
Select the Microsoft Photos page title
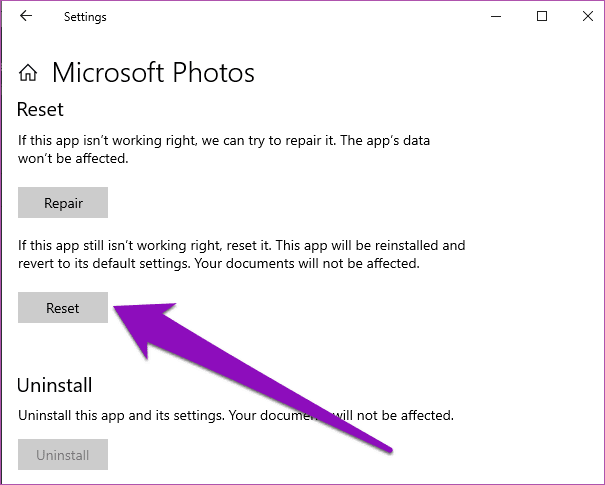153,73
